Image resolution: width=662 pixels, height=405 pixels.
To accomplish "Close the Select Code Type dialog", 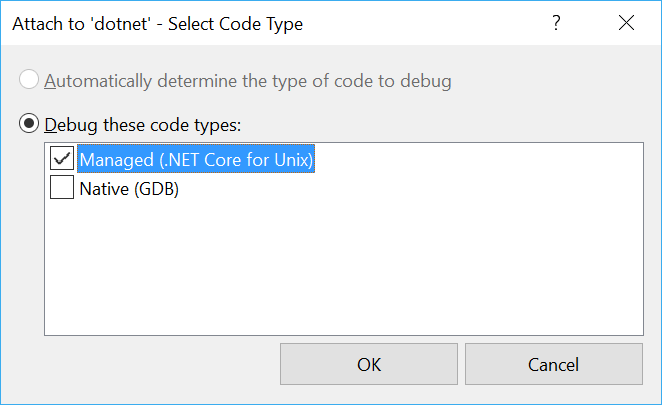I will click(x=626, y=24).
